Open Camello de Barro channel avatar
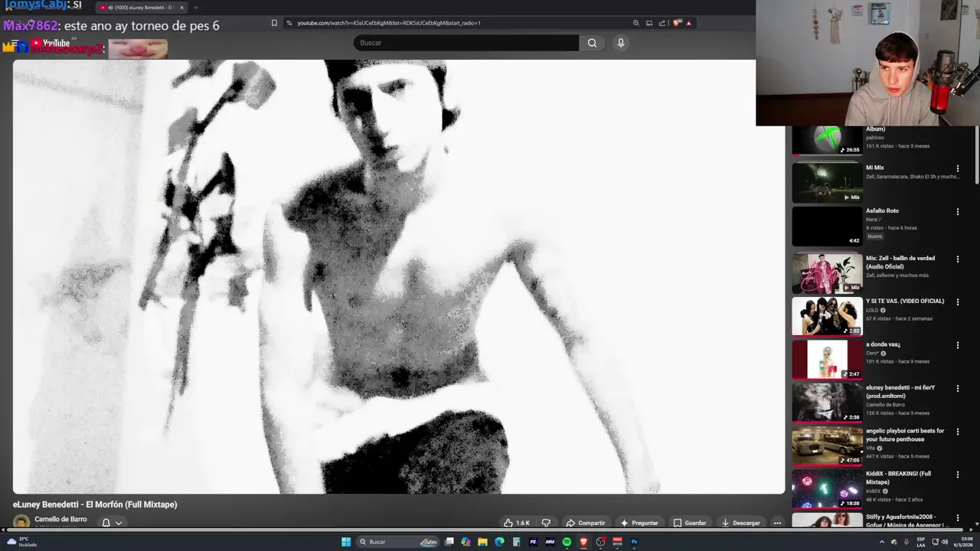 pos(21,522)
